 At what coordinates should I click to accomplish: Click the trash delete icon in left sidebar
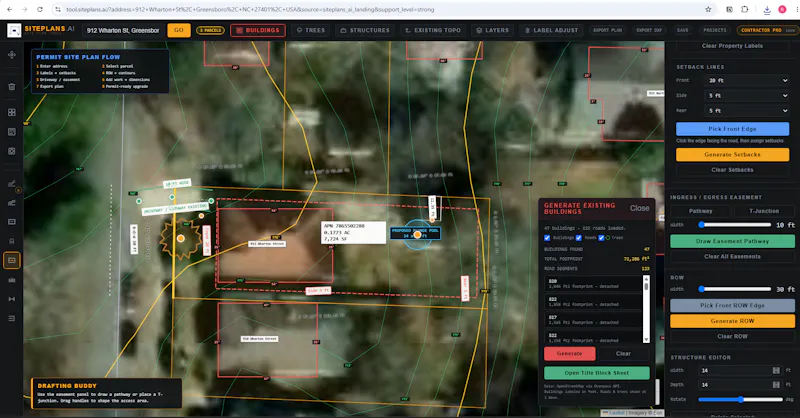point(12,87)
